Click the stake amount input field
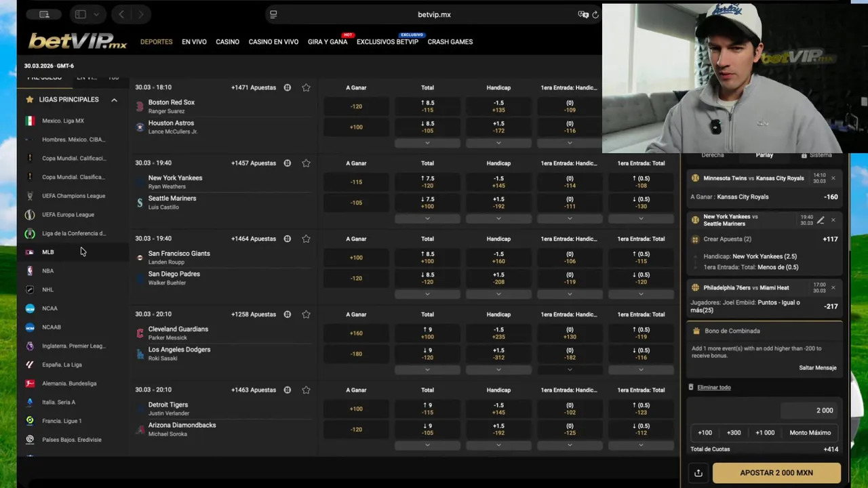 [809, 411]
